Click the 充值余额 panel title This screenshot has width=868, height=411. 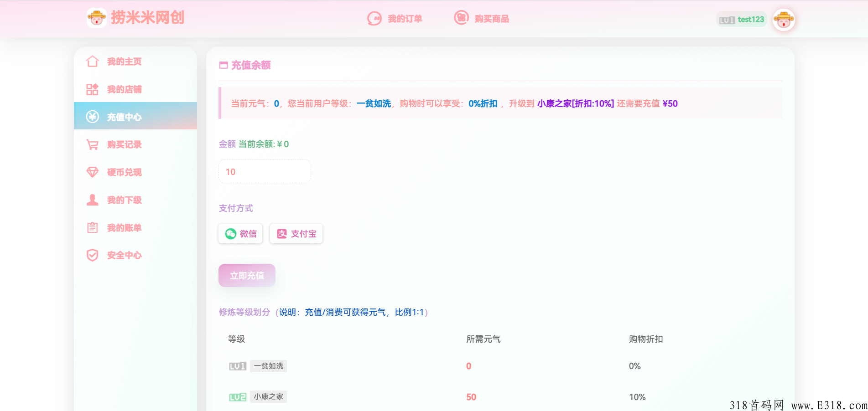coord(251,65)
